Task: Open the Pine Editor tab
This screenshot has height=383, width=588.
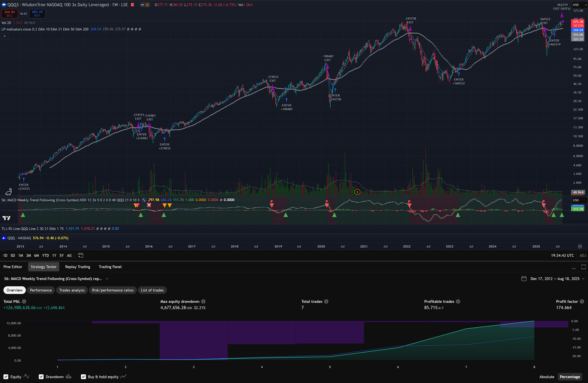Action: coord(13,267)
